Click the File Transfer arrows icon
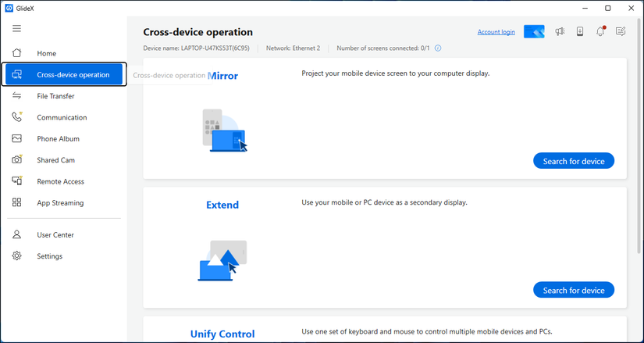This screenshot has height=343, width=644. (16, 96)
